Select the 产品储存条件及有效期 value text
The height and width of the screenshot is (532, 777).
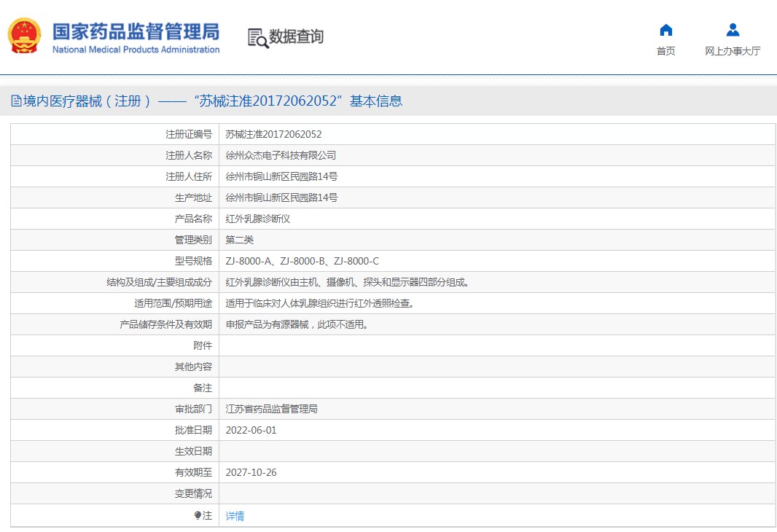(297, 324)
